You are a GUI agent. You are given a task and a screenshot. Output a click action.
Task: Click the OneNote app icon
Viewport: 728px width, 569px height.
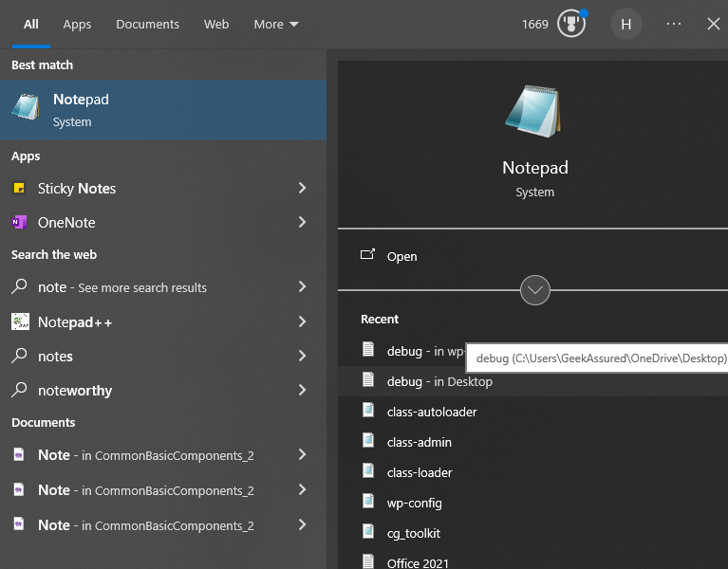click(19, 222)
